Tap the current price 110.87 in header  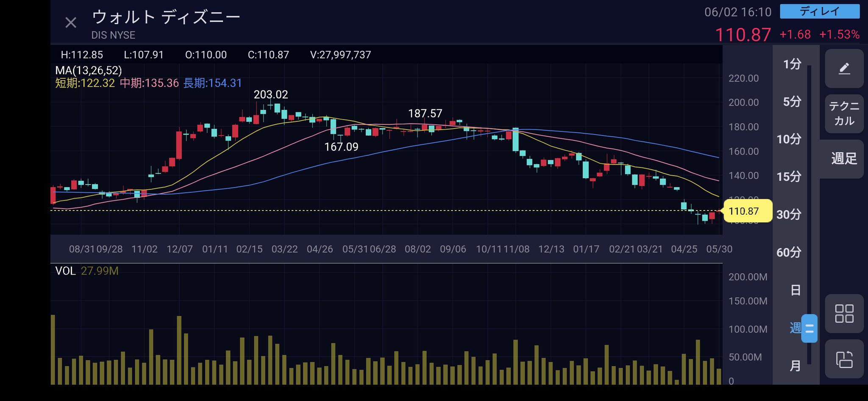coord(743,34)
